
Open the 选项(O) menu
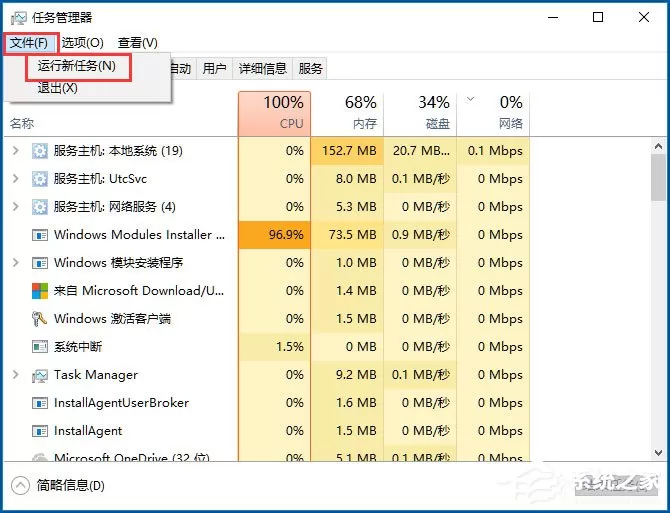82,43
